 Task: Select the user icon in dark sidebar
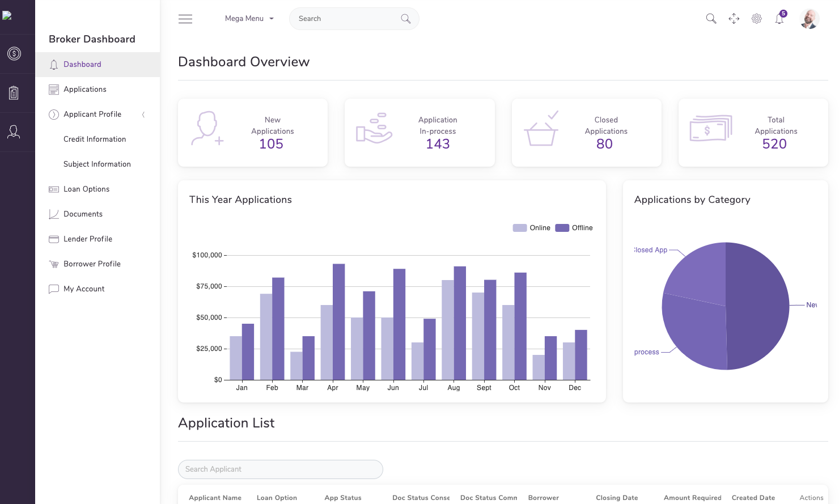coord(14,132)
